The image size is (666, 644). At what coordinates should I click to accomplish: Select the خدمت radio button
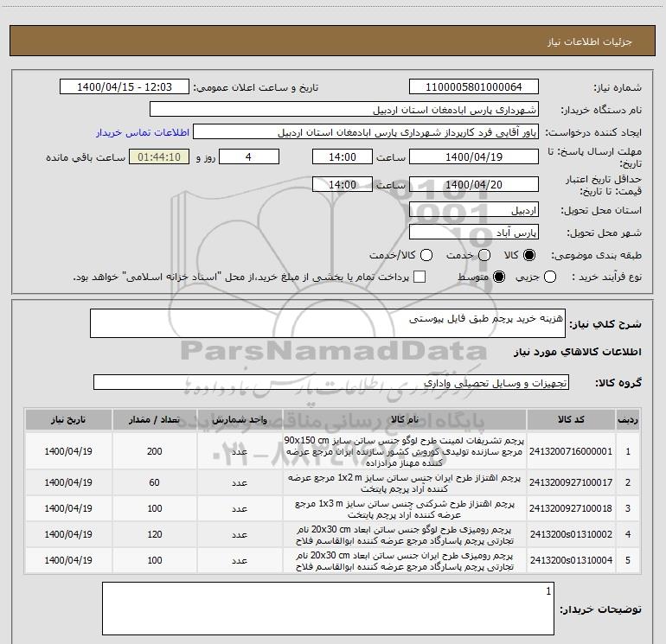[484, 255]
